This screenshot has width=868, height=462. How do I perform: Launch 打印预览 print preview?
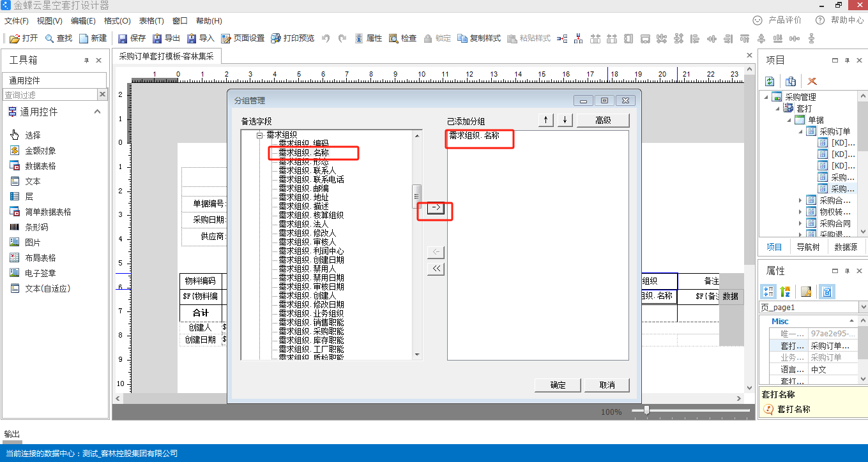(292, 38)
